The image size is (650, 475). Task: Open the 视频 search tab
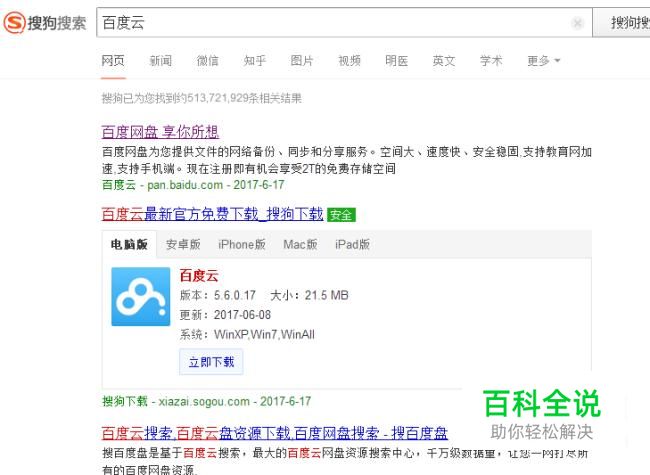tap(349, 61)
